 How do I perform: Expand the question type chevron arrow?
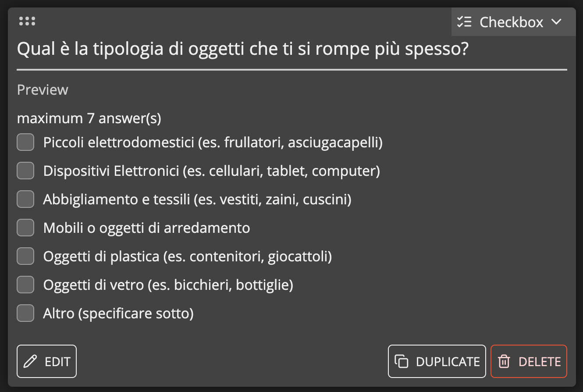556,22
